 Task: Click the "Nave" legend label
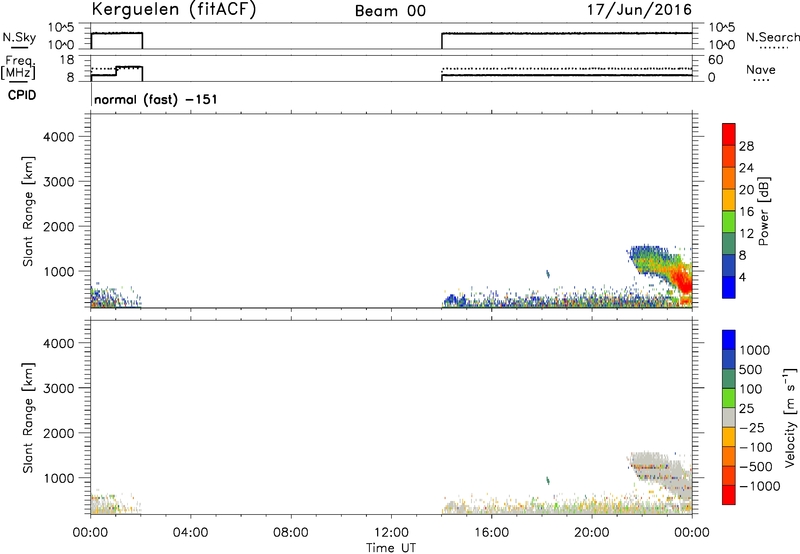coord(761,70)
